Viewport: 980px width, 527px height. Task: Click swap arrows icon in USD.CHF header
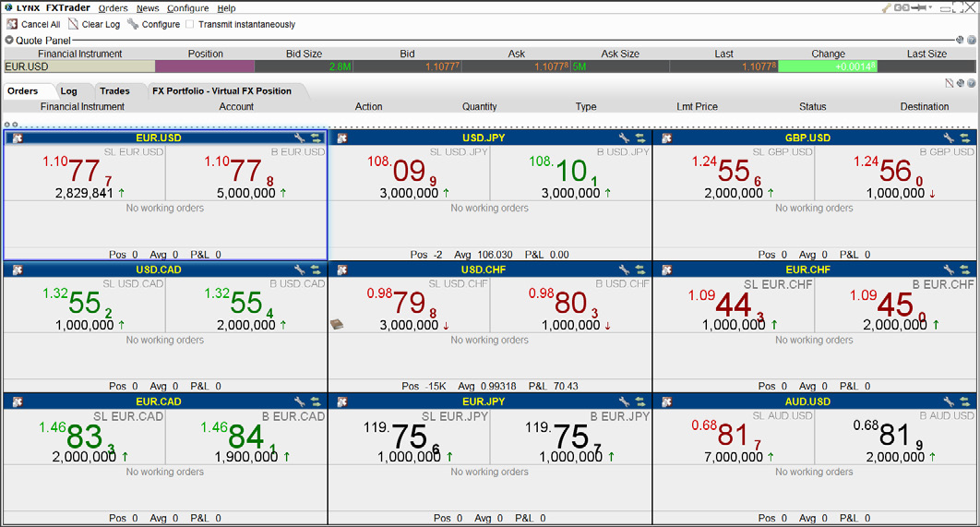[x=640, y=270]
